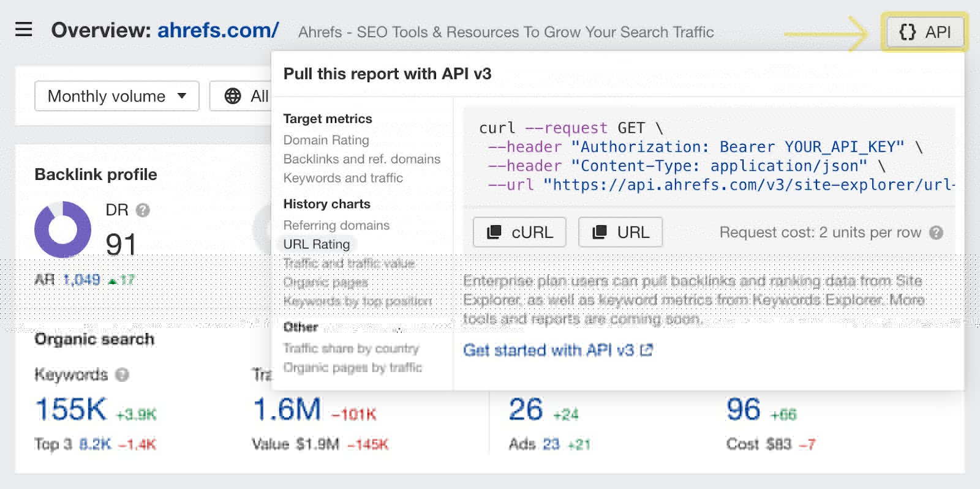The image size is (980, 489).
Task: Click the curl code snippet box
Action: pyautogui.click(x=709, y=157)
